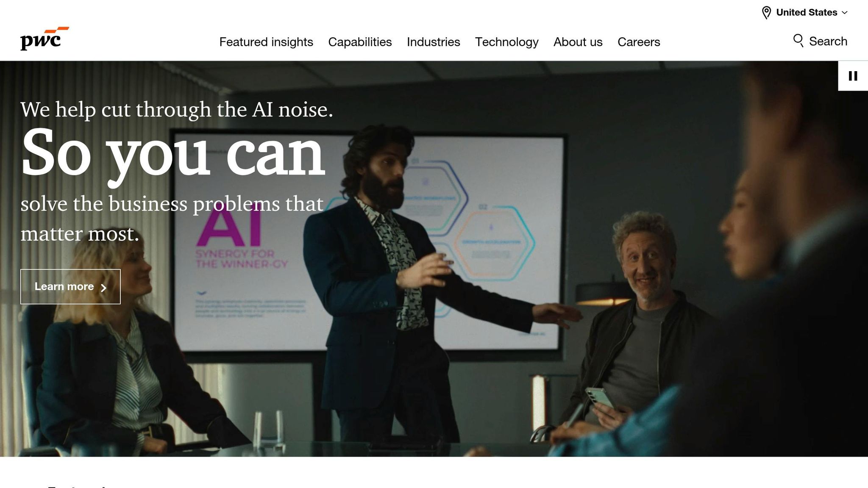This screenshot has width=868, height=488.
Task: Open the About us menu
Action: coord(578,42)
